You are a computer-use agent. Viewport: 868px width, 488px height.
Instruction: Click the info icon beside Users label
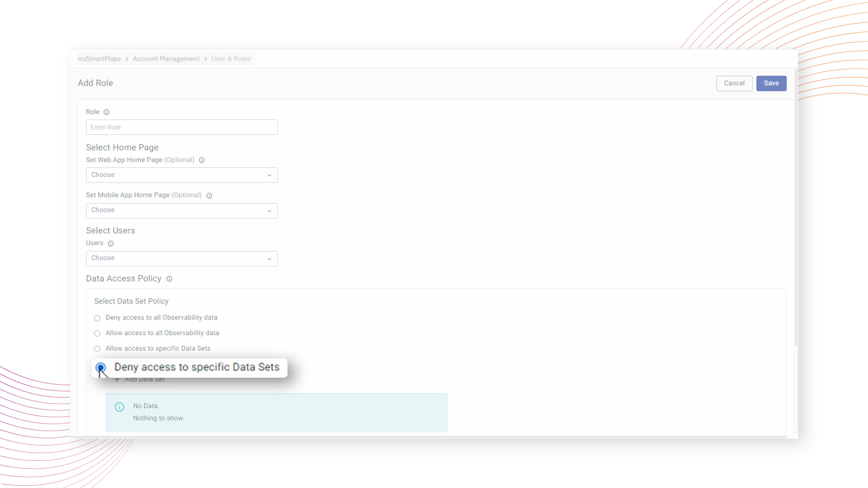pos(110,244)
